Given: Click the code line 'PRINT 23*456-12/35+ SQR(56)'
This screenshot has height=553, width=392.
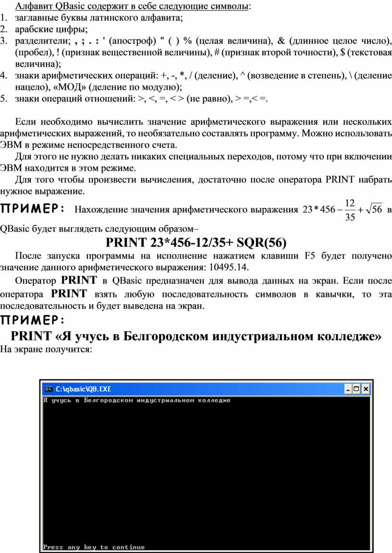Looking at the screenshot, I should pos(196,243).
